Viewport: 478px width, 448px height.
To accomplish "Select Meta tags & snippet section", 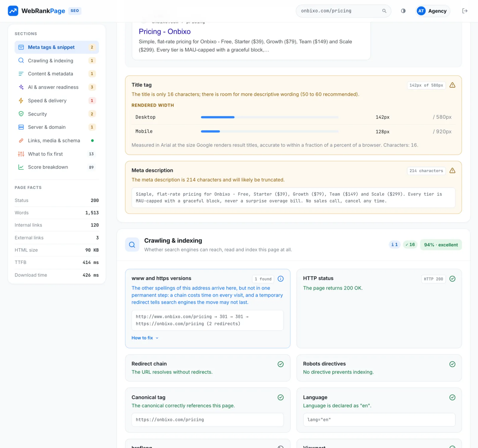I will (x=57, y=47).
